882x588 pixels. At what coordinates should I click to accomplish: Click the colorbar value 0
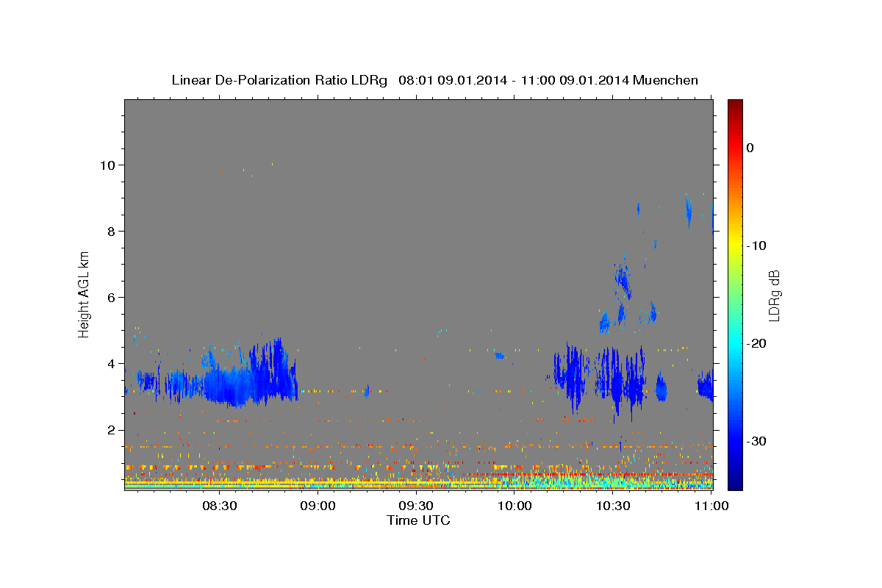pyautogui.click(x=750, y=148)
